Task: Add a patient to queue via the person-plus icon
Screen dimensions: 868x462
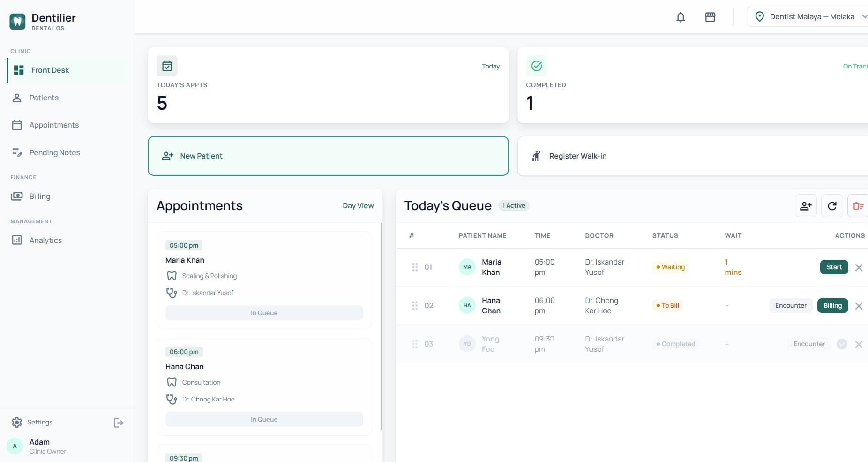Action: point(806,206)
